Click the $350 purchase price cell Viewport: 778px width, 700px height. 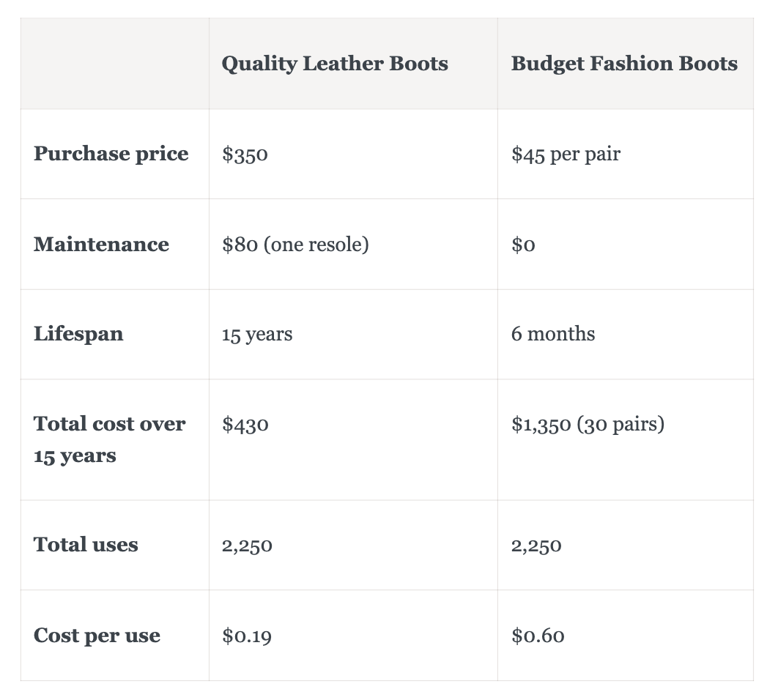[245, 154]
